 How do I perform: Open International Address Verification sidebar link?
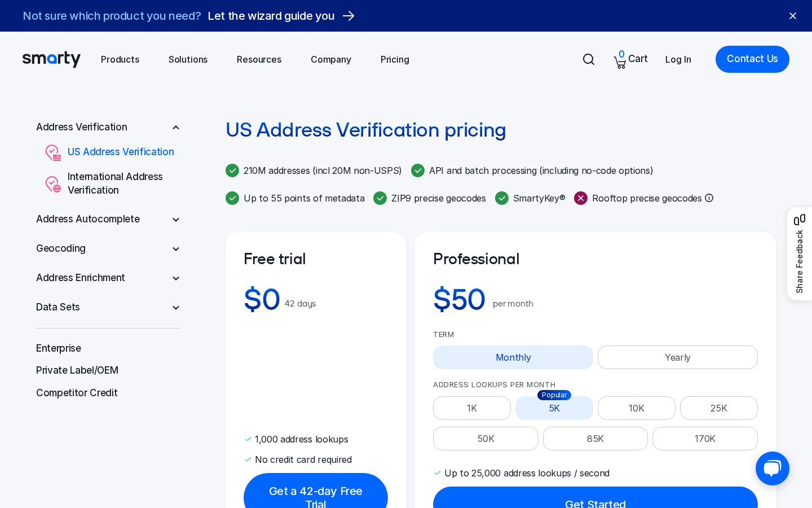click(x=115, y=183)
